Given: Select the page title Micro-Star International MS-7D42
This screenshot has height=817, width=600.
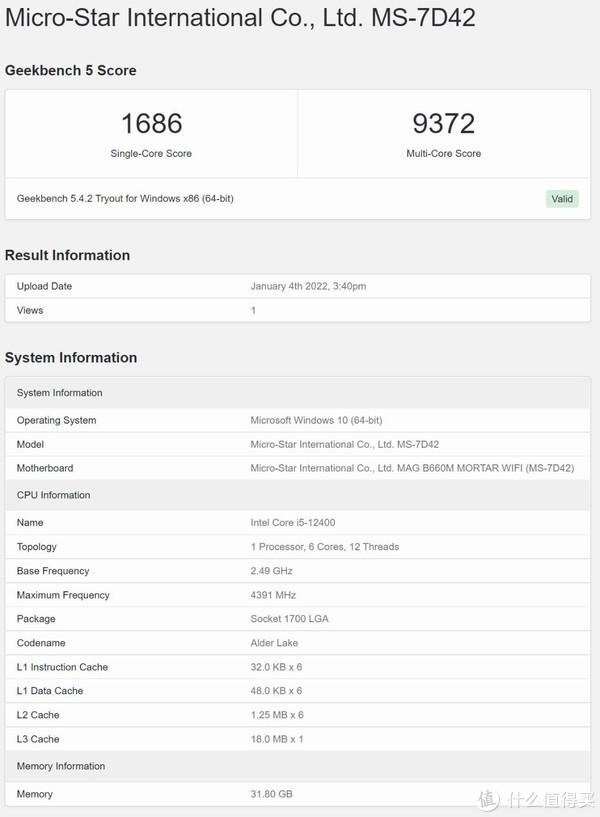Looking at the screenshot, I should [240, 18].
